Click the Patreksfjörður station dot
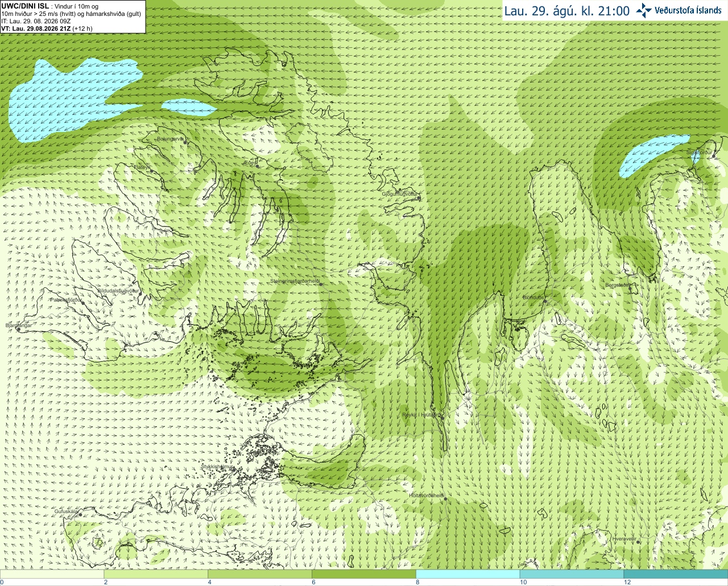 coord(83,303)
